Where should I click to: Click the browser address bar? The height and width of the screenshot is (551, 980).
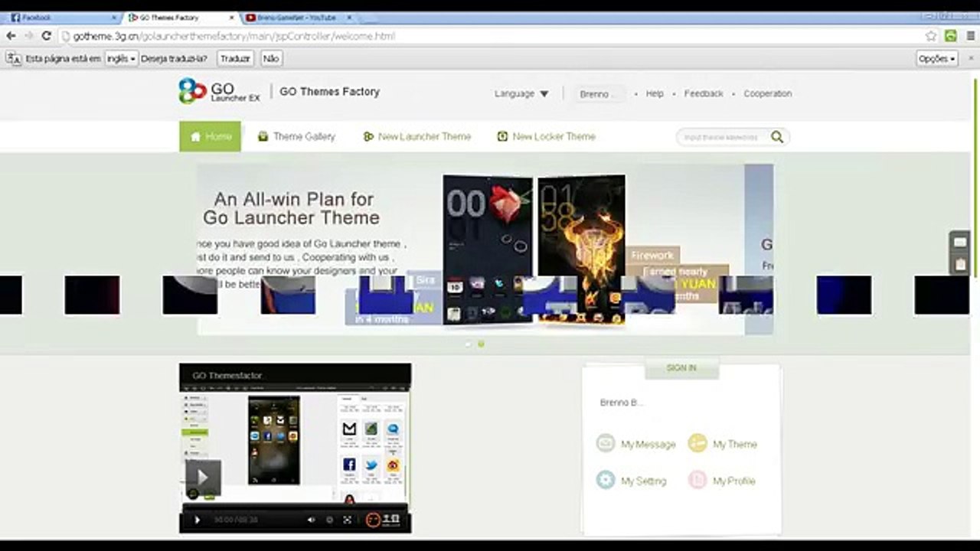click(490, 36)
